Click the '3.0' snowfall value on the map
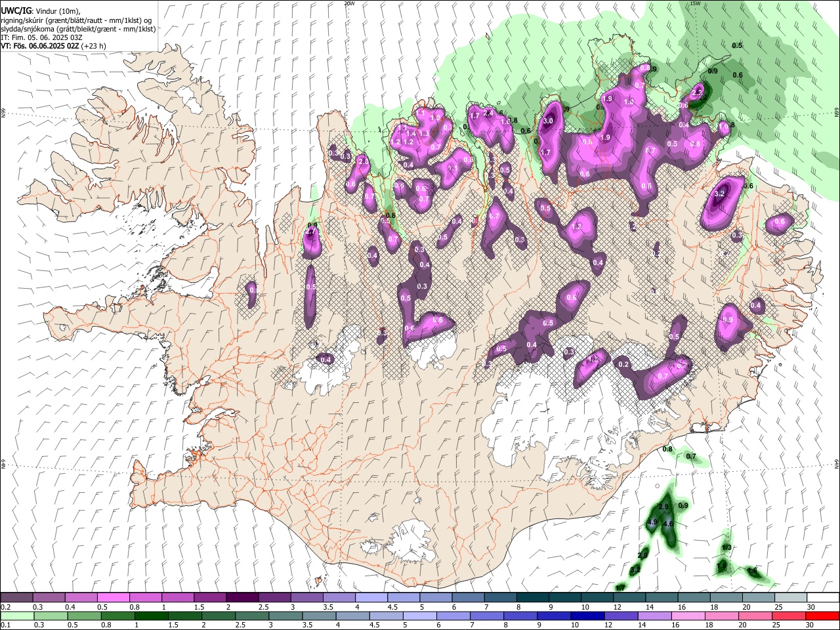 [549, 121]
